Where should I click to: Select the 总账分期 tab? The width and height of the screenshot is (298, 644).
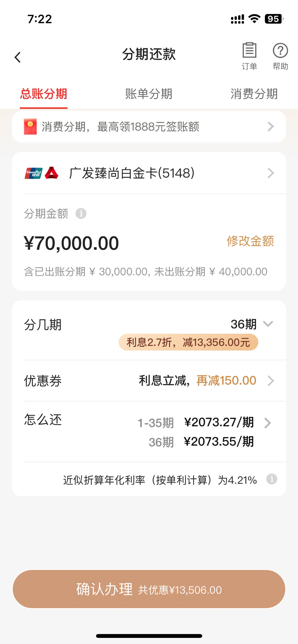44,94
